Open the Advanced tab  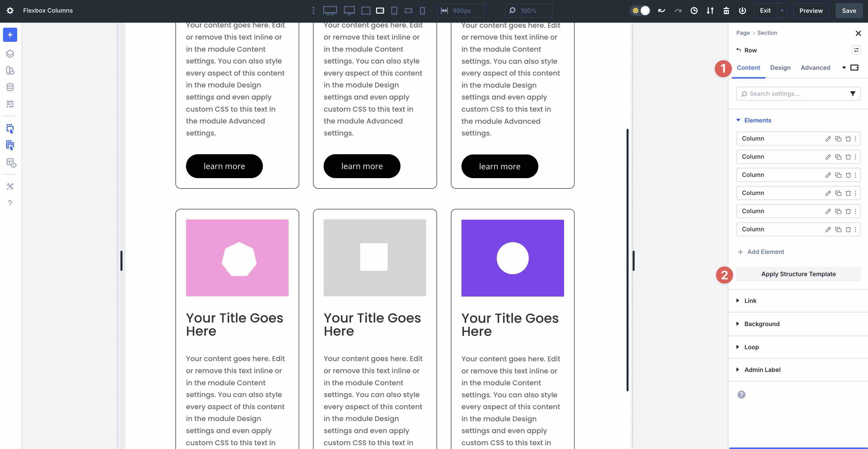815,68
